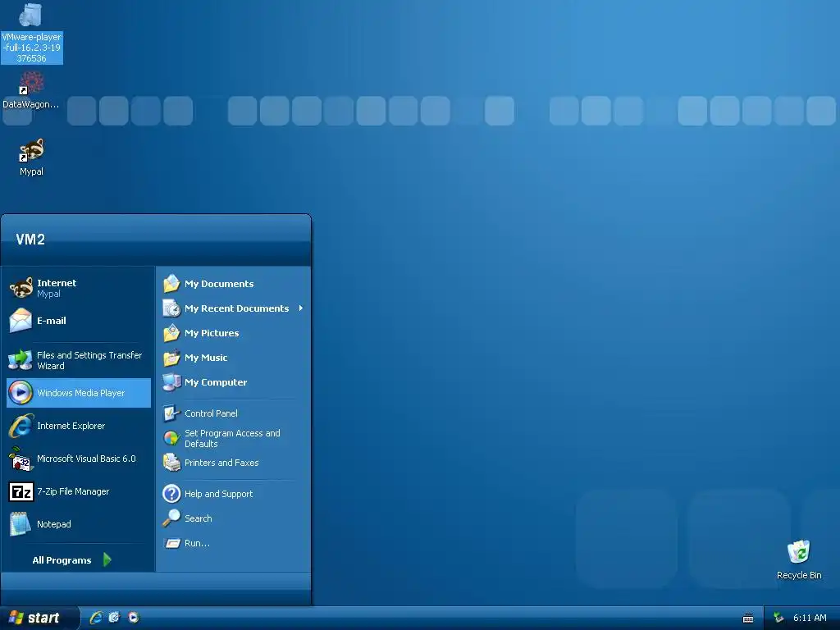Open My Documents folder
840x630 pixels.
[233, 284]
